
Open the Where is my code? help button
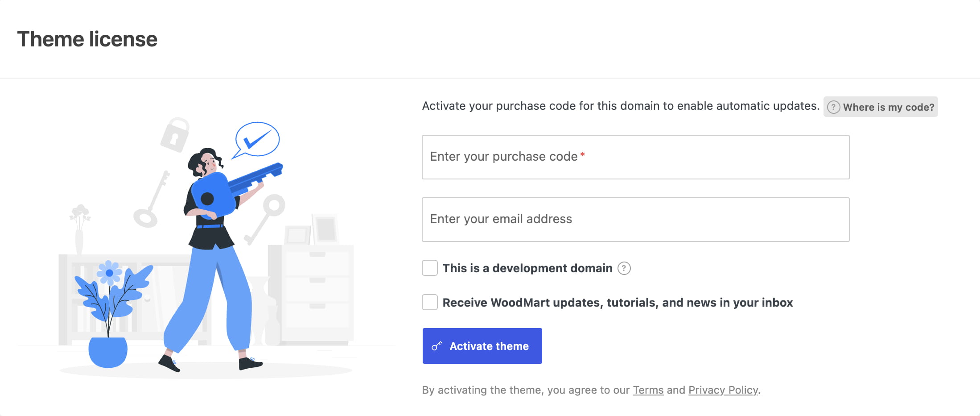[x=881, y=107]
